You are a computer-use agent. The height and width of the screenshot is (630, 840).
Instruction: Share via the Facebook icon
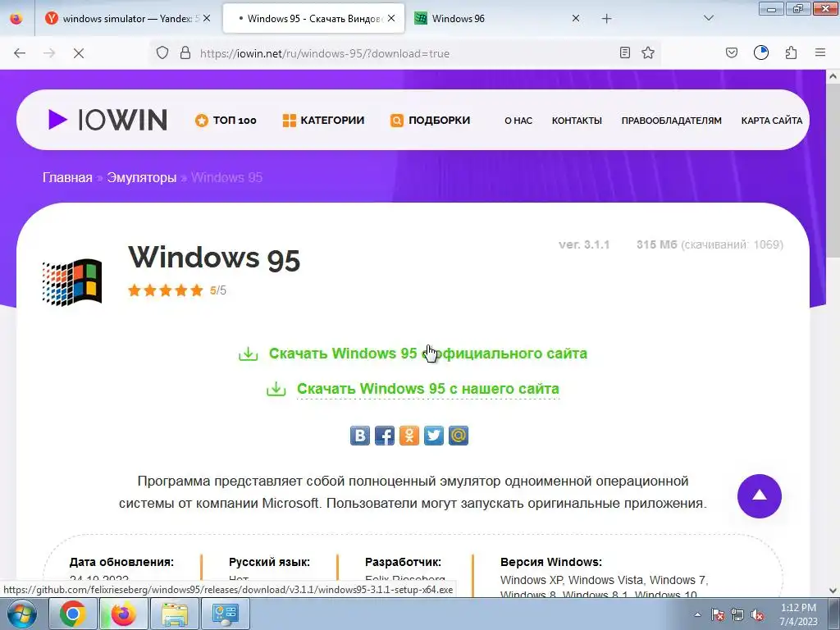click(x=385, y=436)
